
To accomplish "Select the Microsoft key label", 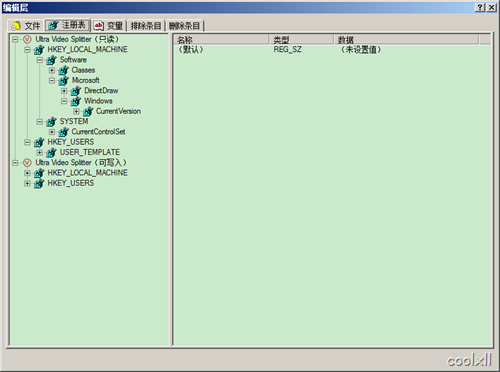I will click(x=86, y=80).
